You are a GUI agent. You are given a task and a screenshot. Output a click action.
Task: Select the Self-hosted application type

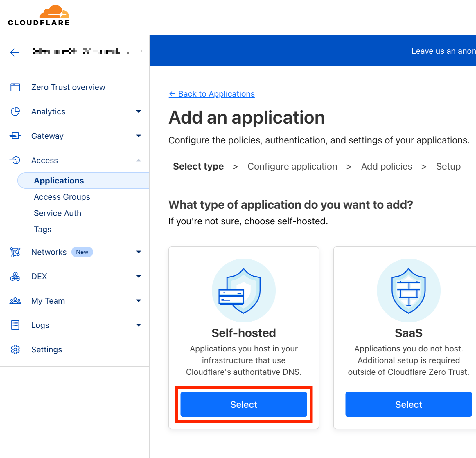(244, 404)
